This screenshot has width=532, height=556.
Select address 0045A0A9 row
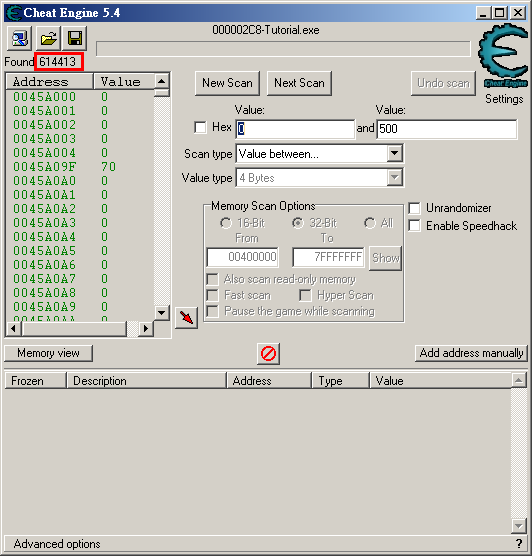click(x=80, y=306)
